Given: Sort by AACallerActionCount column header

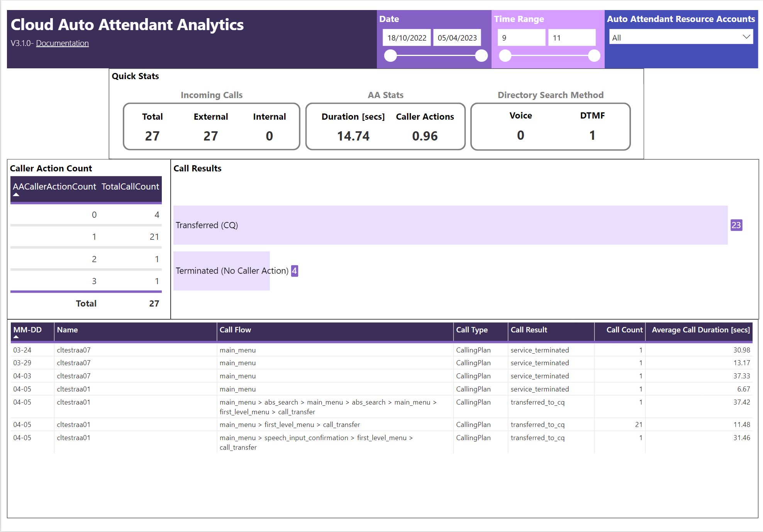Looking at the screenshot, I should (54, 187).
